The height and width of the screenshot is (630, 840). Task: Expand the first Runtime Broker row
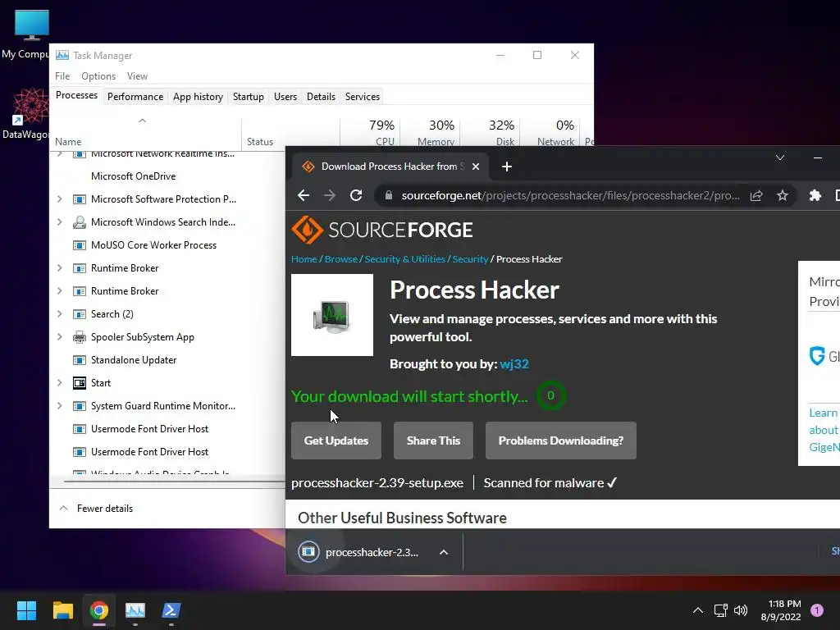tap(59, 268)
